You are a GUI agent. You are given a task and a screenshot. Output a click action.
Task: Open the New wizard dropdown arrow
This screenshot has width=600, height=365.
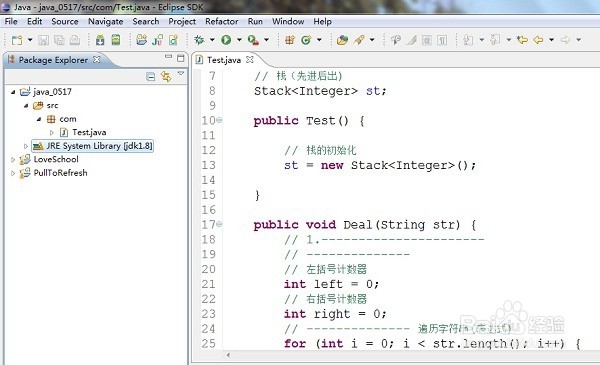point(30,40)
